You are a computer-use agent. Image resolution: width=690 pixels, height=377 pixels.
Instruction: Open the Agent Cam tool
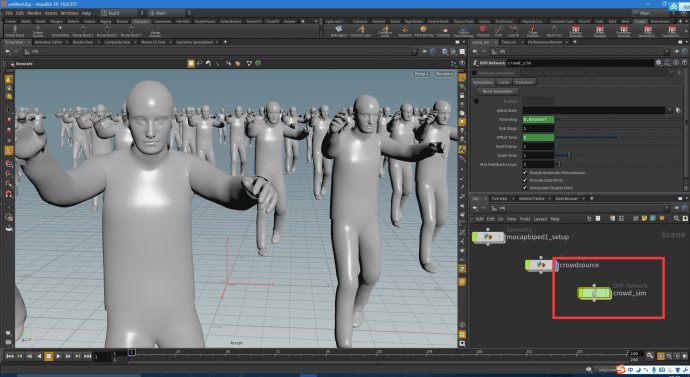click(554, 31)
